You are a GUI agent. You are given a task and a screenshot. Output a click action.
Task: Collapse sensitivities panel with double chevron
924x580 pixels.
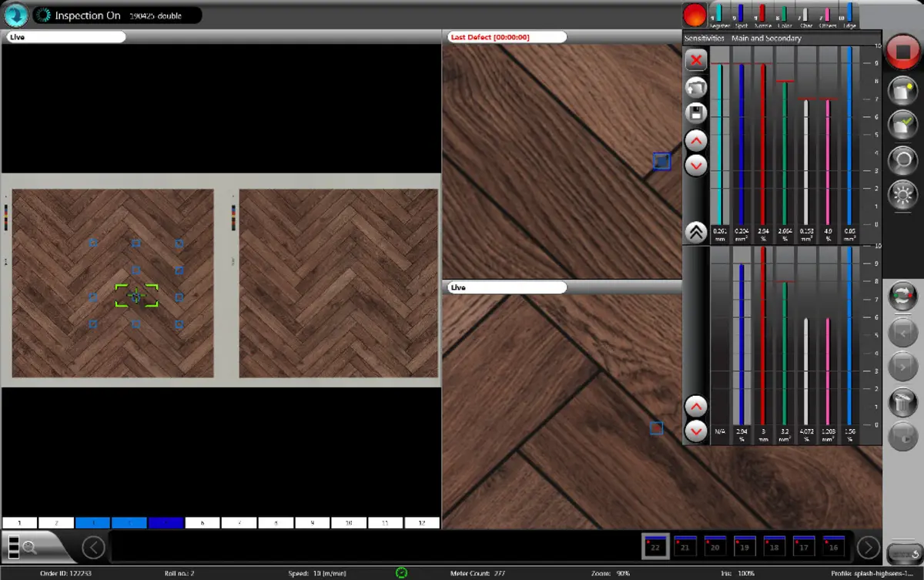click(x=695, y=233)
